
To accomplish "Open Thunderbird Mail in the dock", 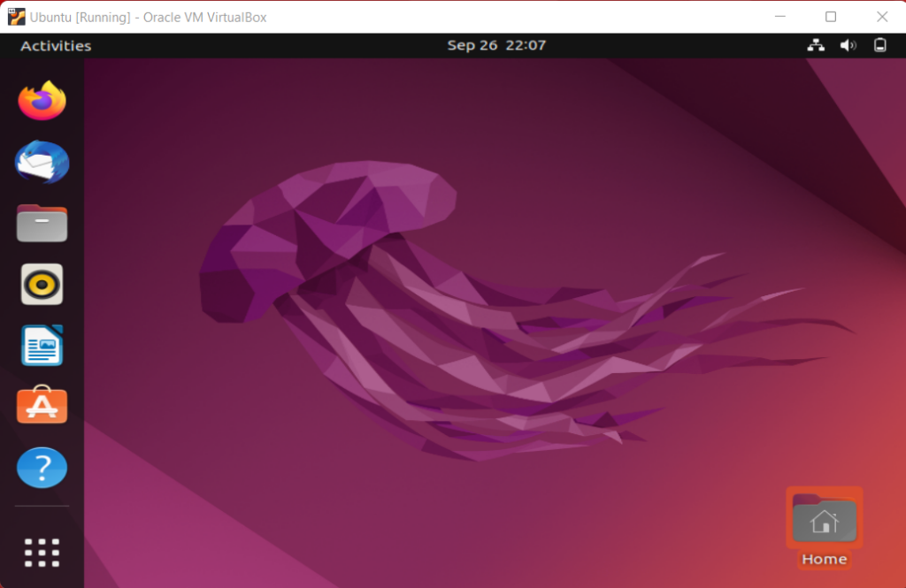I will point(42,163).
